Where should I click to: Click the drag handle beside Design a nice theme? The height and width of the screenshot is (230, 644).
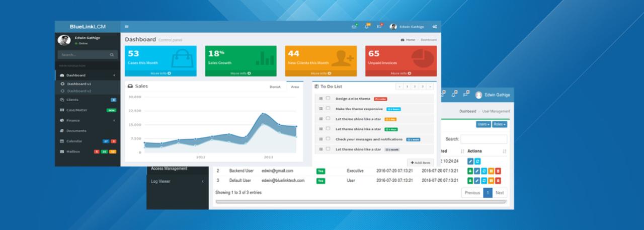click(x=321, y=99)
